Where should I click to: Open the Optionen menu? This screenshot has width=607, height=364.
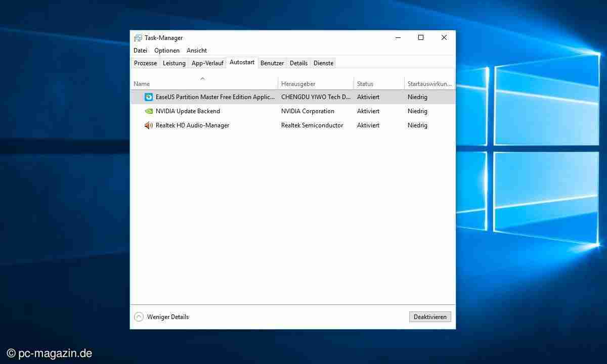pos(167,51)
